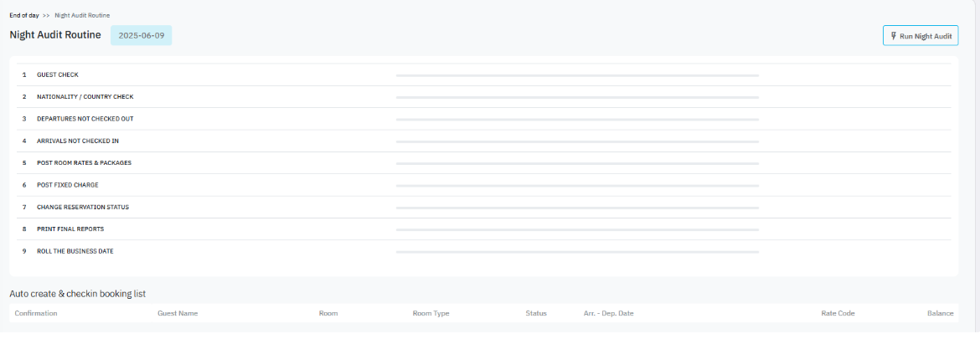The width and height of the screenshot is (980, 339).
Task: Click the End of day breadcrumb link
Action: pos(23,15)
